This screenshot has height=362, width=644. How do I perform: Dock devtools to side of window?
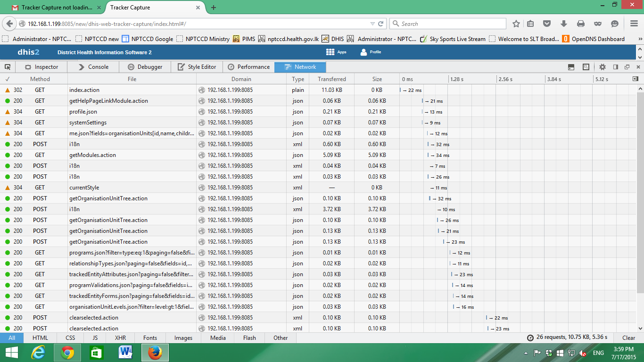coord(615,67)
